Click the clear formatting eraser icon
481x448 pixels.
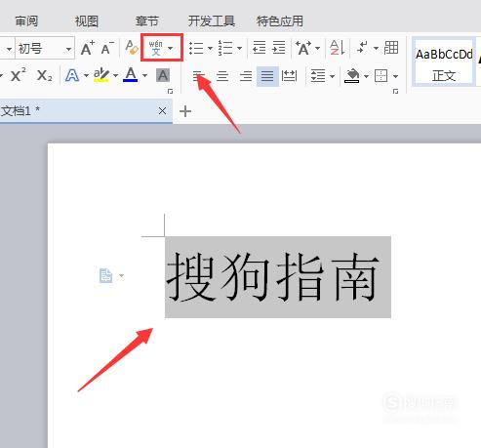pyautogui.click(x=132, y=48)
